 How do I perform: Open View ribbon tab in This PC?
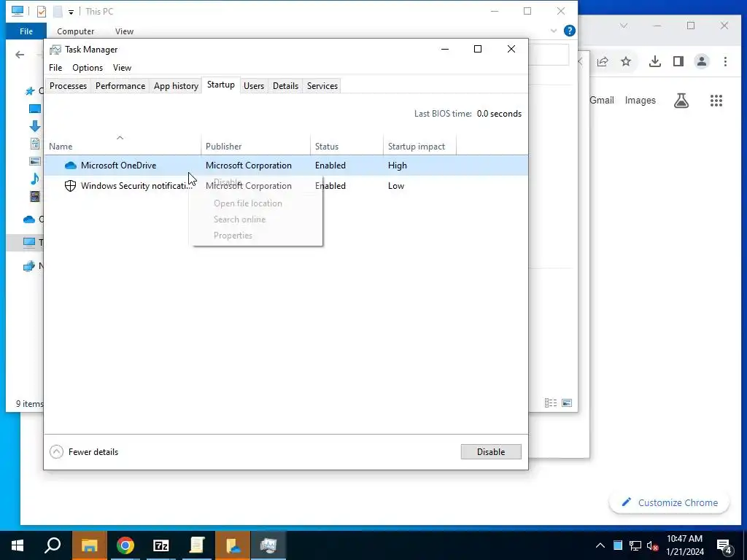pyautogui.click(x=124, y=31)
